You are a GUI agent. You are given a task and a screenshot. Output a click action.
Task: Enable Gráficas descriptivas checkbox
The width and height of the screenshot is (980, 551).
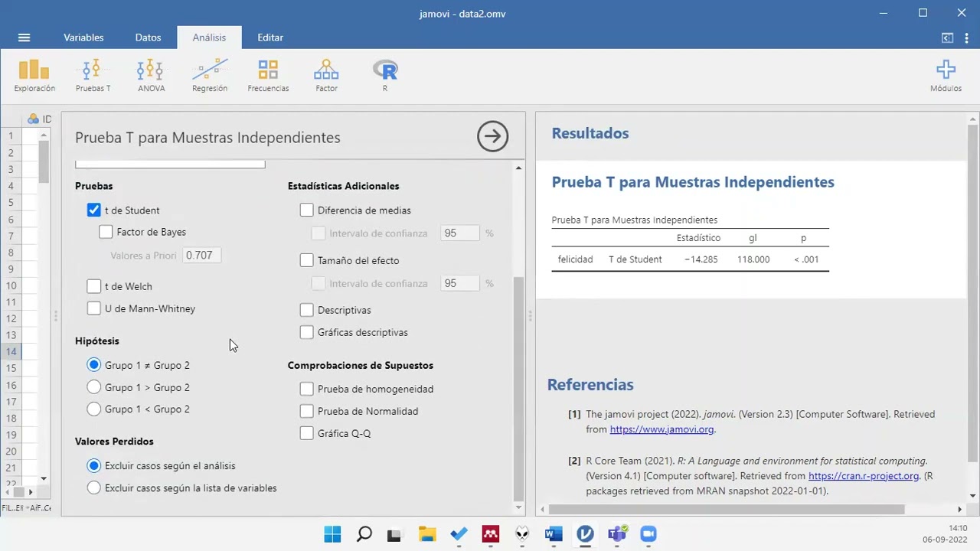307,332
